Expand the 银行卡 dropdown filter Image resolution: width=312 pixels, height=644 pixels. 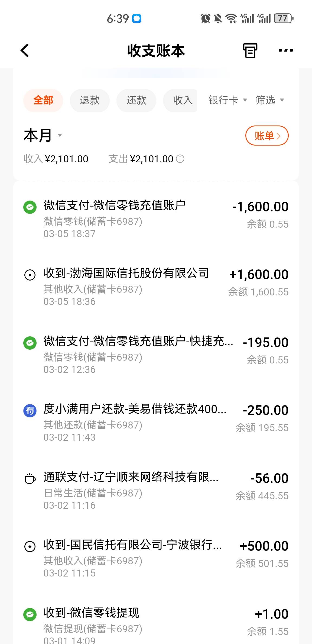227,100
